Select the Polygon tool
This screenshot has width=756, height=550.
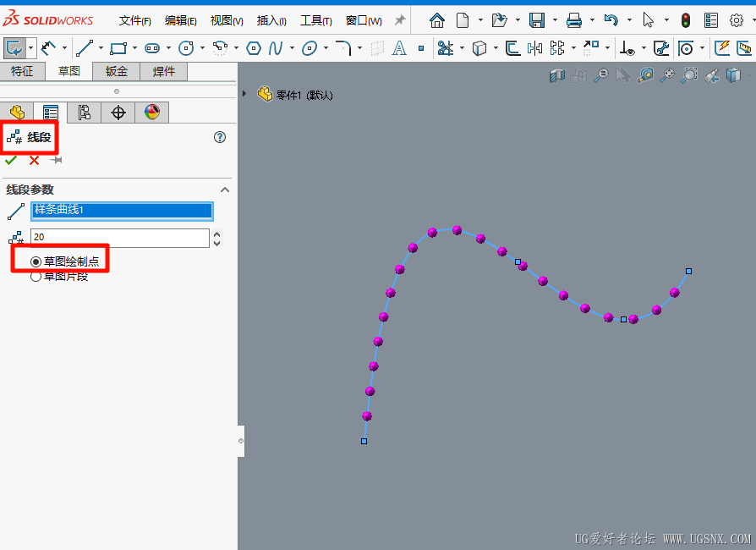click(254, 48)
